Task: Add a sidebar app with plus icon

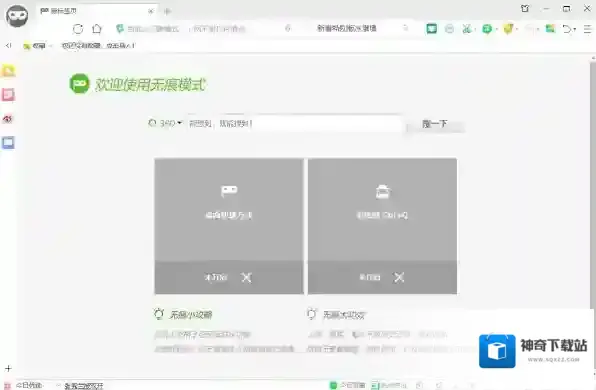Action: pyautogui.click(x=8, y=368)
